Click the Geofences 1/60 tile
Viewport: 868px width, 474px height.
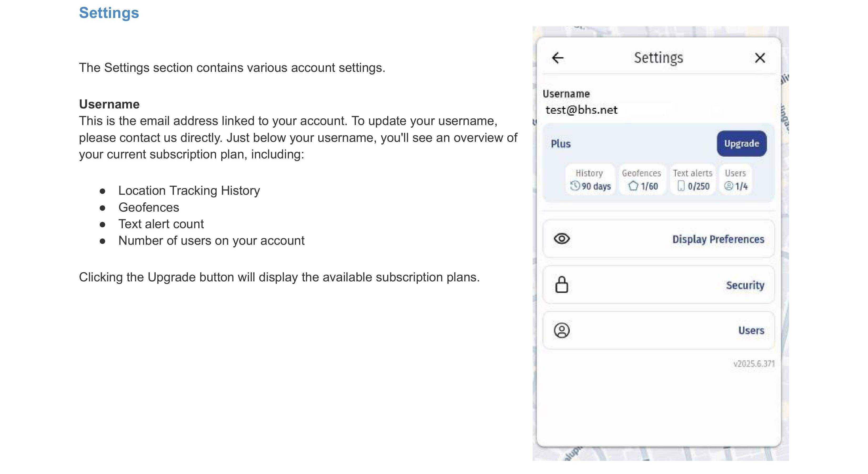[x=642, y=179]
